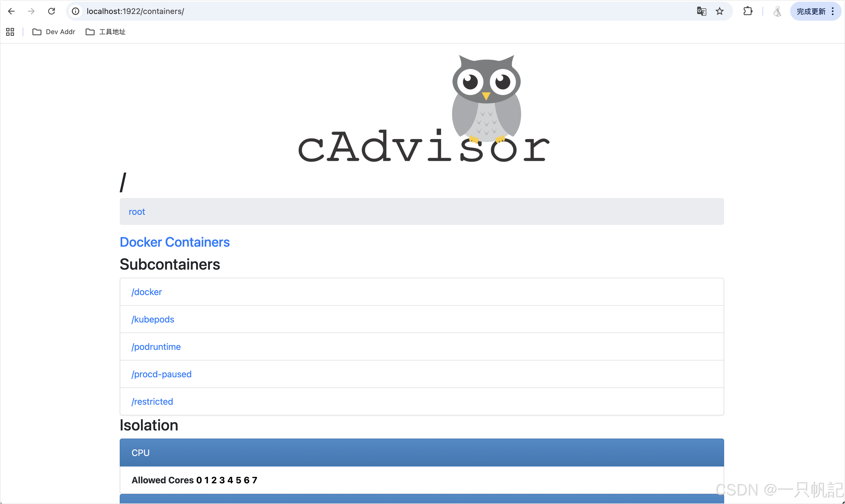Viewport: 845px width, 504px height.
Task: Click the CPU panel header
Action: (421, 453)
